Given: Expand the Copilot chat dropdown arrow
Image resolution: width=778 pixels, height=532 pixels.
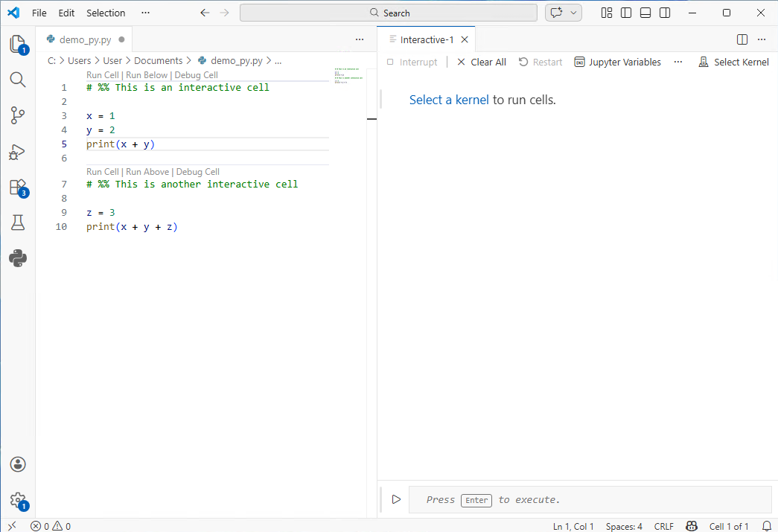Looking at the screenshot, I should pos(573,13).
